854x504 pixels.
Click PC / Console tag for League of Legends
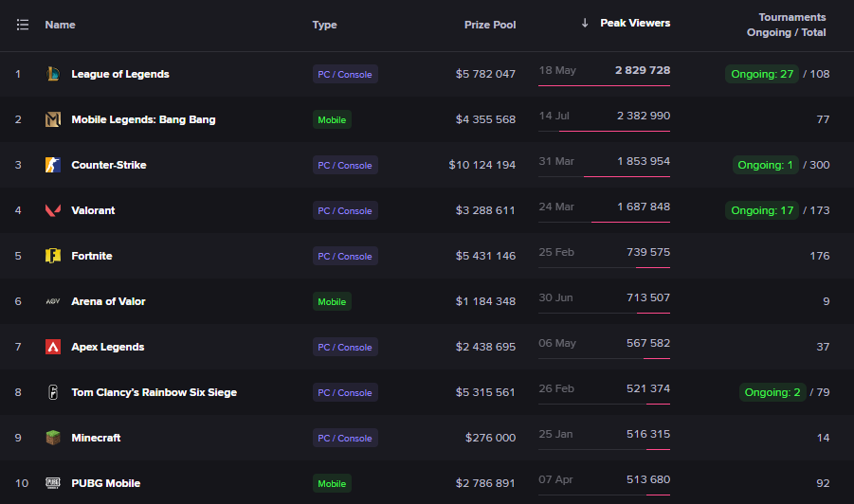[345, 74]
